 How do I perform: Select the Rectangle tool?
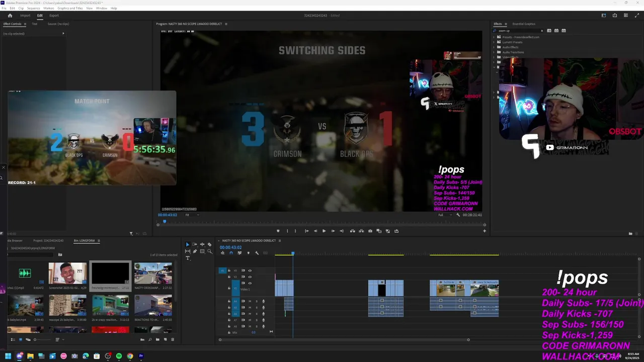pos(202,251)
